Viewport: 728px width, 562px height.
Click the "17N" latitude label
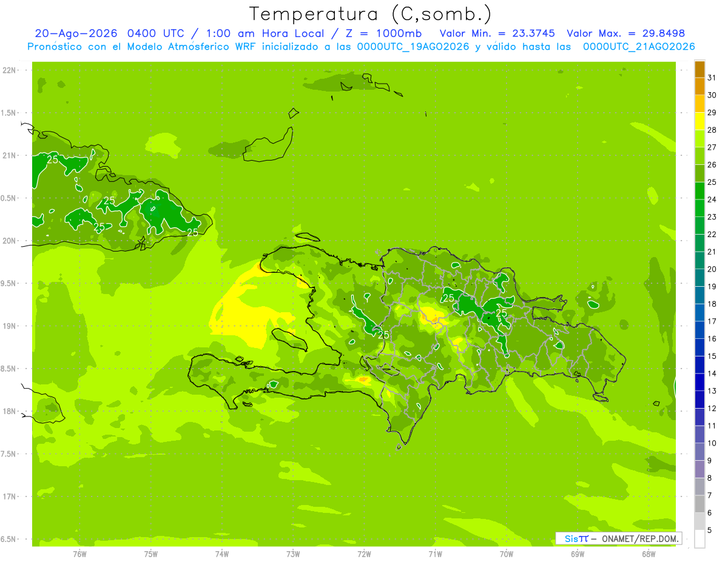[9, 497]
